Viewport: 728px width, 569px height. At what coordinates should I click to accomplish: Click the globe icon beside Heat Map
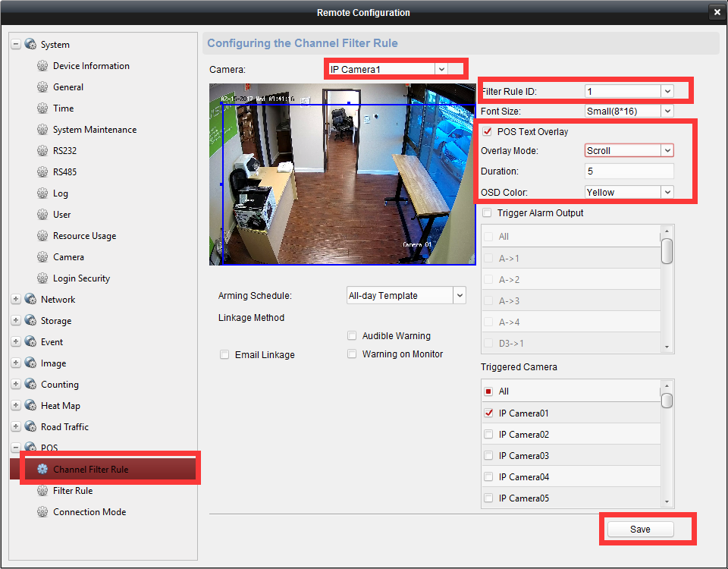pyautogui.click(x=30, y=406)
